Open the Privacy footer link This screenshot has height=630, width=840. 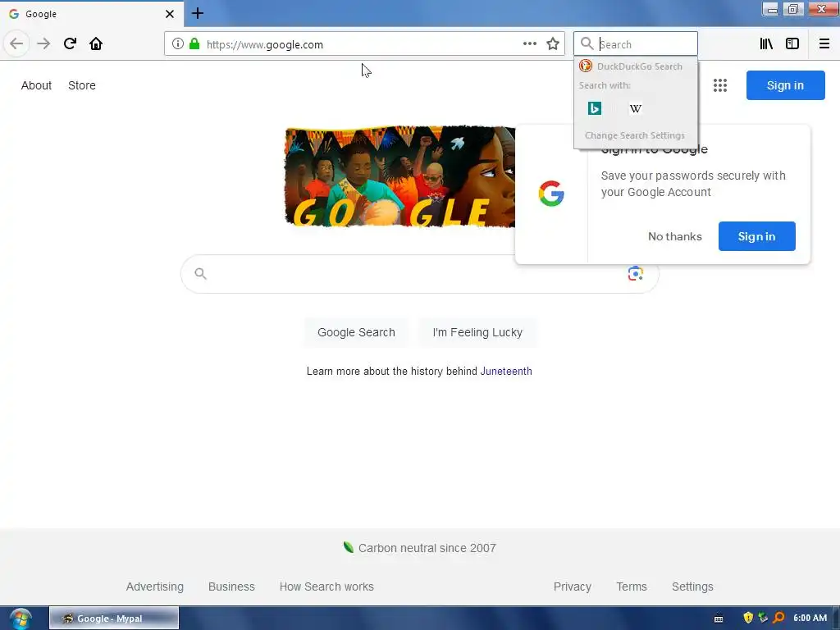click(x=572, y=587)
